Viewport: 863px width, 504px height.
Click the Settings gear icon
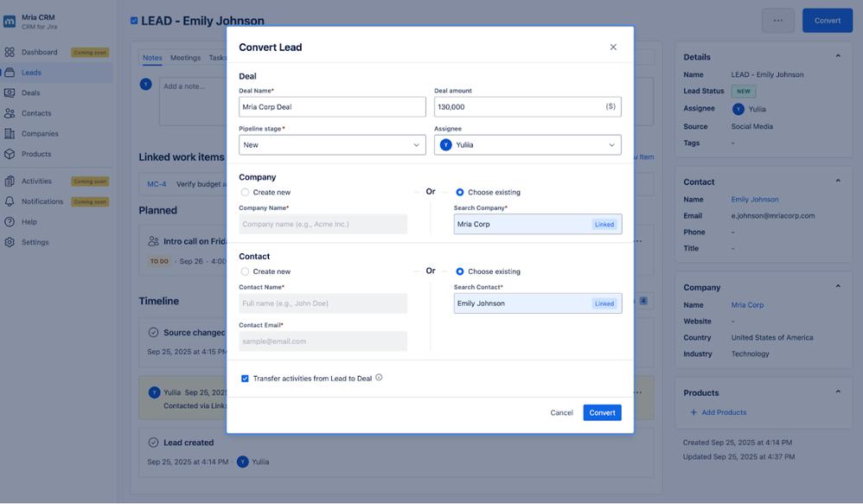(10, 242)
